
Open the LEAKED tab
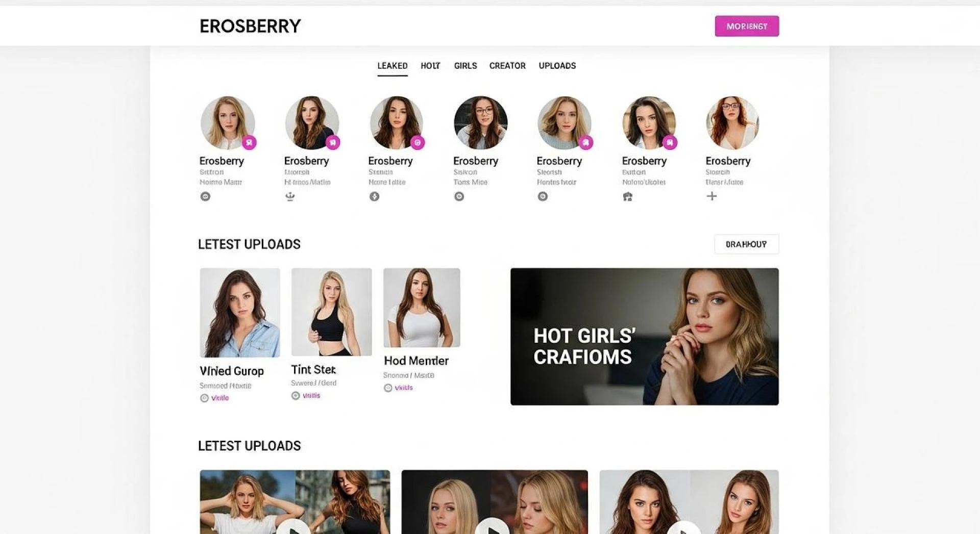(393, 66)
